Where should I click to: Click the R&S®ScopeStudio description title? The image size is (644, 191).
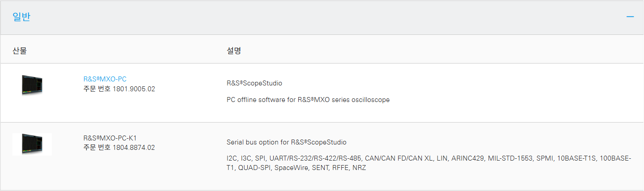[254, 83]
